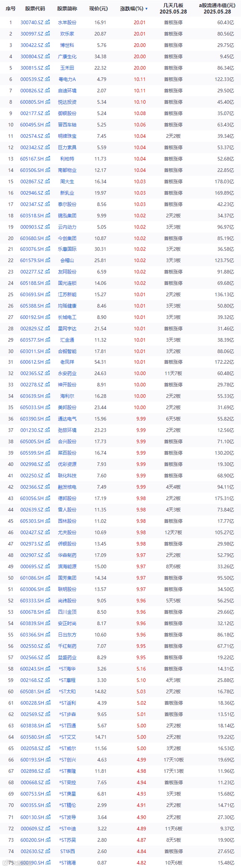Open stock code link 605599.SH
The image size is (241, 868).
(32, 453)
